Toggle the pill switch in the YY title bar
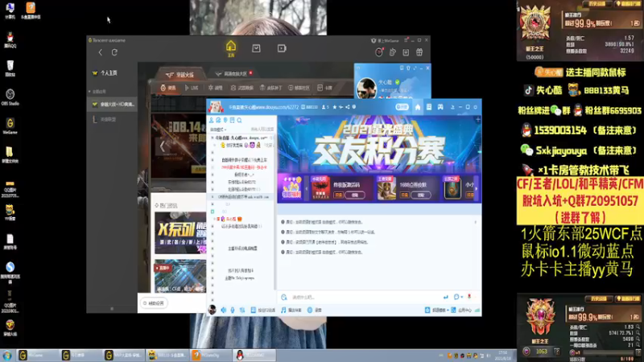 pos(402,107)
